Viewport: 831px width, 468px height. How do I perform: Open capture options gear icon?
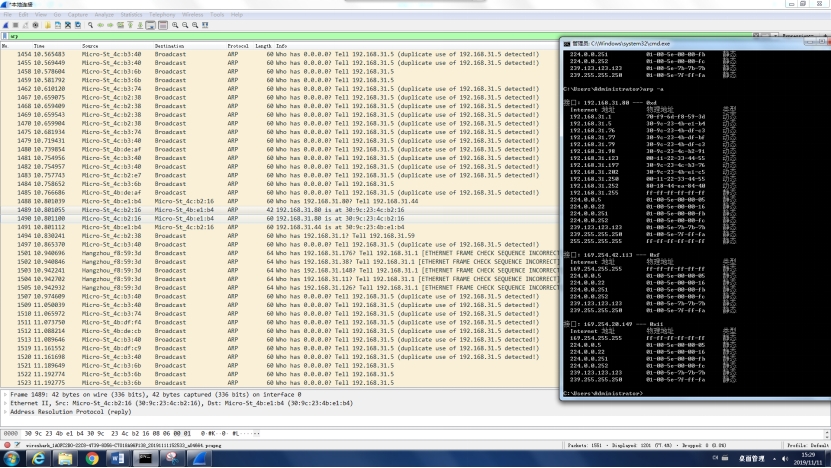point(36,25)
